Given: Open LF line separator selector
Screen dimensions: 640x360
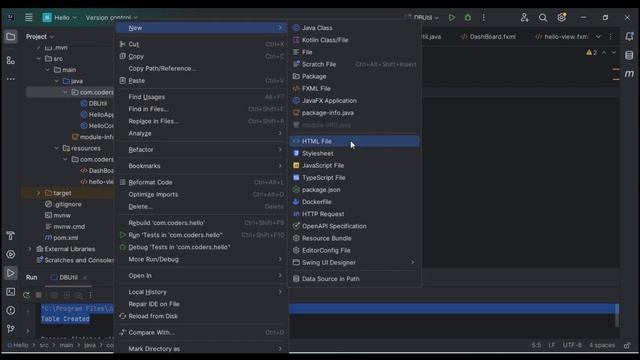Looking at the screenshot, I should [x=551, y=345].
